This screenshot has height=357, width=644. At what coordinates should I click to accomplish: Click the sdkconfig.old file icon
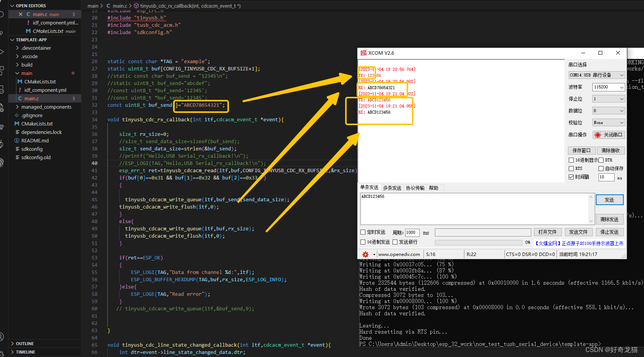point(17,157)
